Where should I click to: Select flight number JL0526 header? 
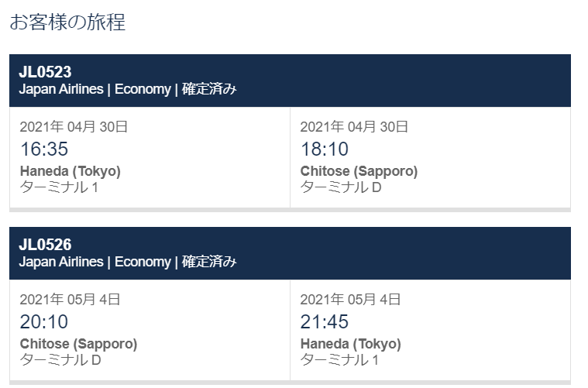[45, 245]
